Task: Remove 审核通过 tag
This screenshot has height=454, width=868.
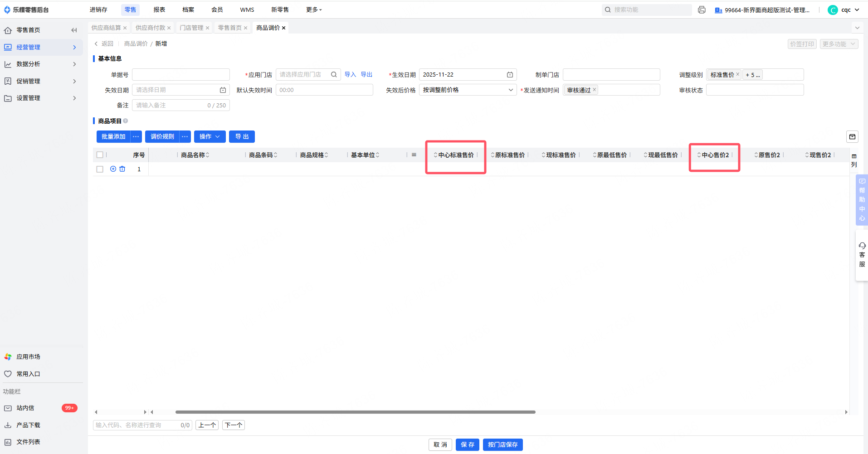Action: (594, 90)
